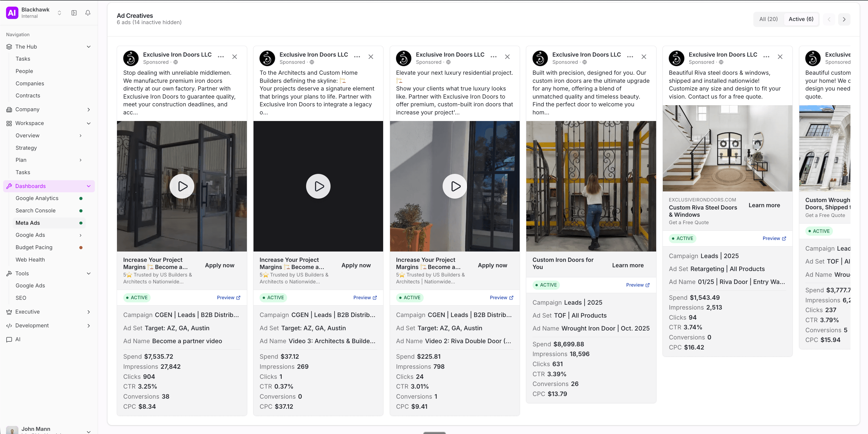Open the Strategy page
This screenshot has width=868, height=434.
point(26,148)
